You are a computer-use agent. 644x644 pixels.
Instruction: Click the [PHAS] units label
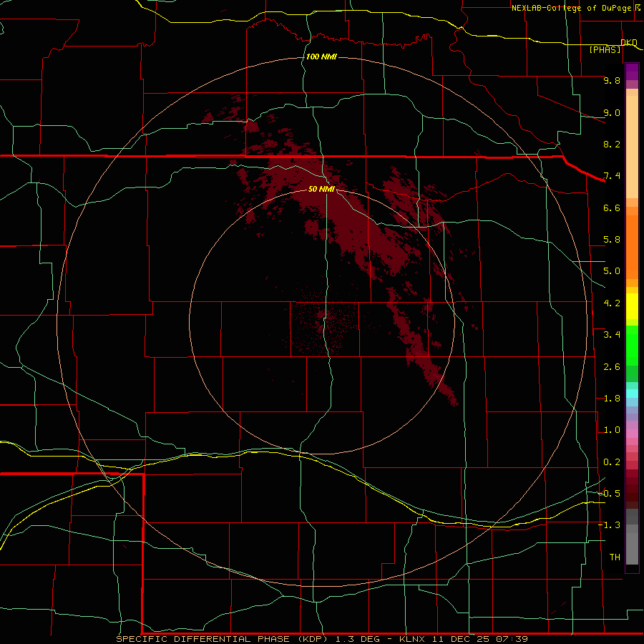point(605,49)
